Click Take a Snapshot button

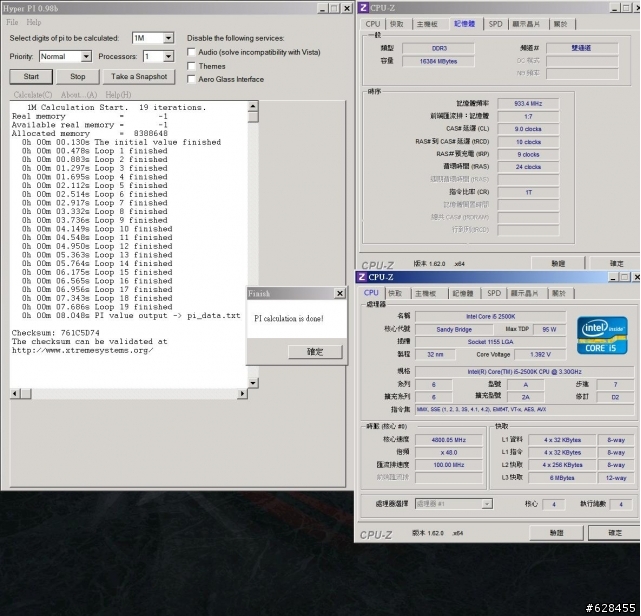click(x=139, y=76)
